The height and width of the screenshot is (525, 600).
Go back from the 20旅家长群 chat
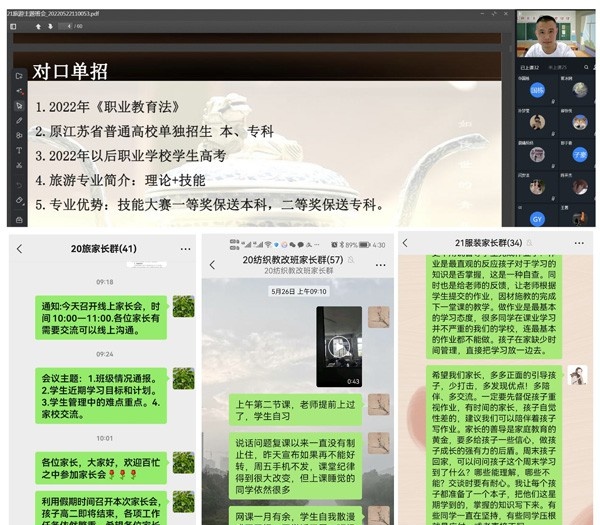click(19, 248)
